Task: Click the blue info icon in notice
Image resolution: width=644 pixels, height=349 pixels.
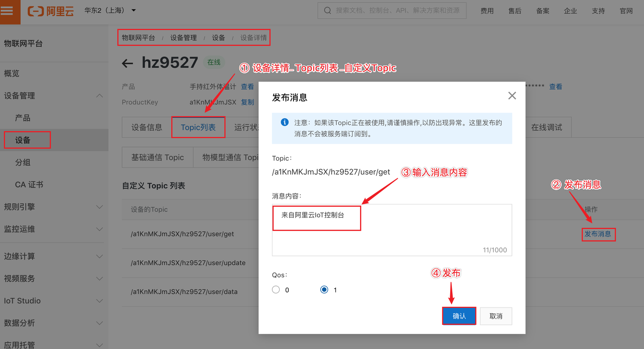Action: point(284,123)
